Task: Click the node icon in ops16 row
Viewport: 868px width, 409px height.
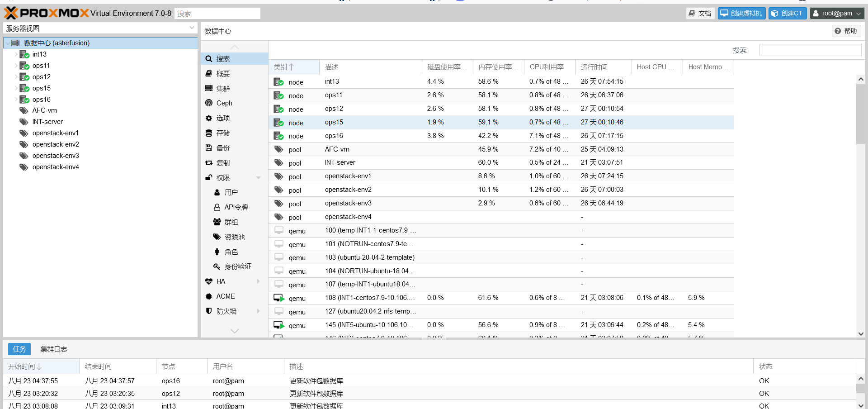Action: pos(278,136)
